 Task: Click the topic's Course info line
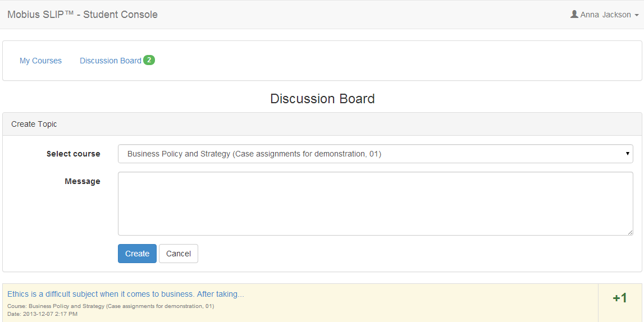111,306
